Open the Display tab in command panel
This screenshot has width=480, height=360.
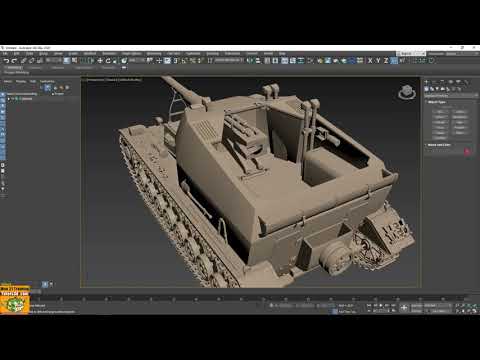pyautogui.click(x=458, y=82)
